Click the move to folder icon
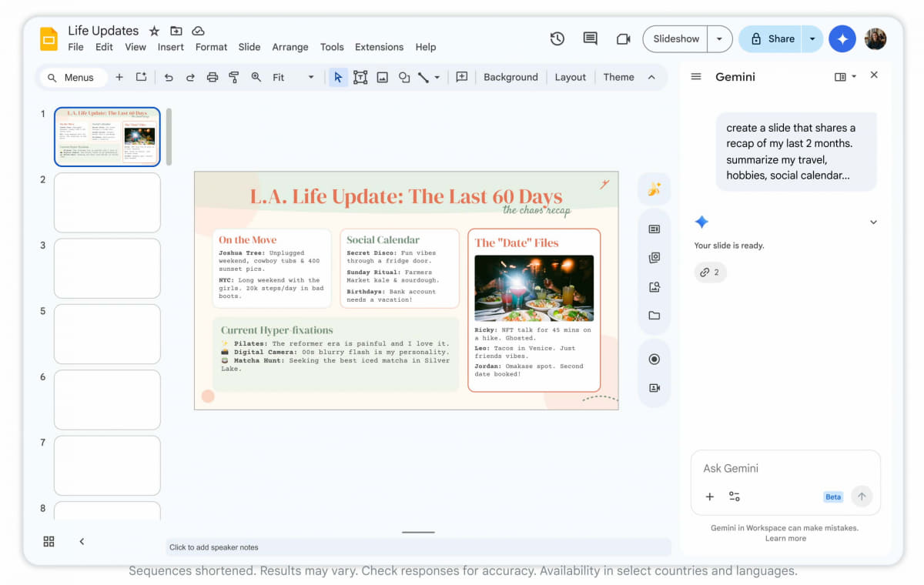 (176, 31)
